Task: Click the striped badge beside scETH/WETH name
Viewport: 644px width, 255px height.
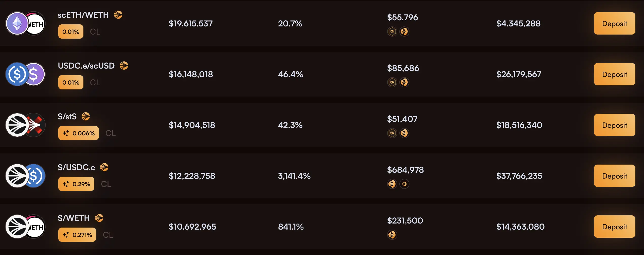Action: point(118,15)
